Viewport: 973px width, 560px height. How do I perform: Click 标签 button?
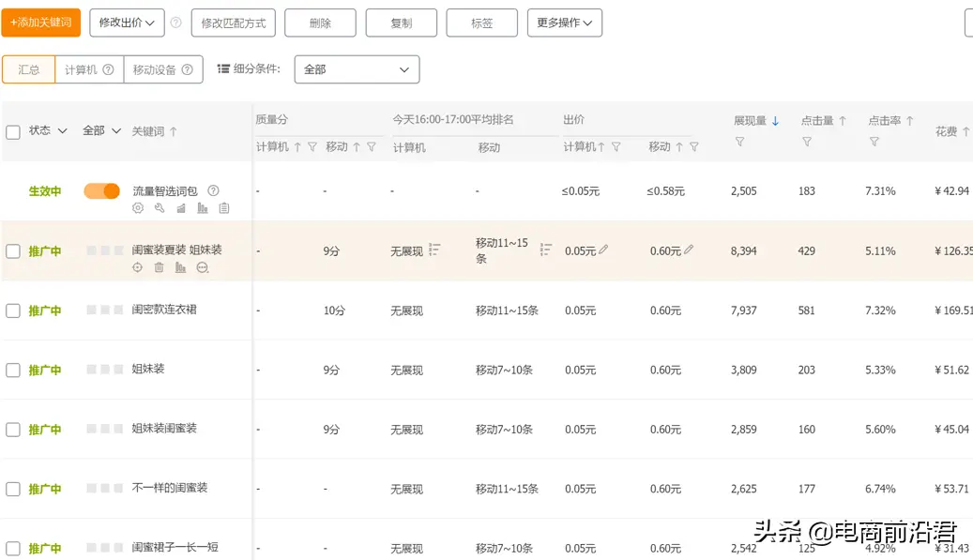tap(482, 23)
